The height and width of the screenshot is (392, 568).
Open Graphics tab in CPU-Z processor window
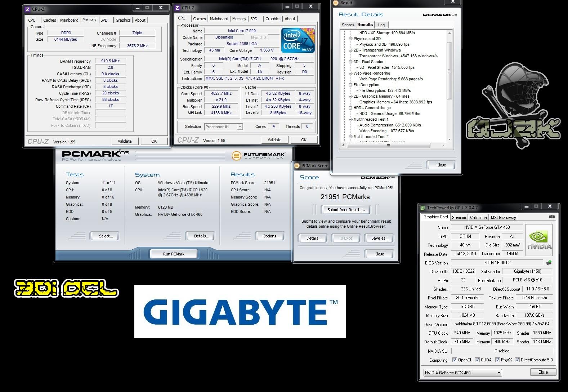(x=273, y=19)
